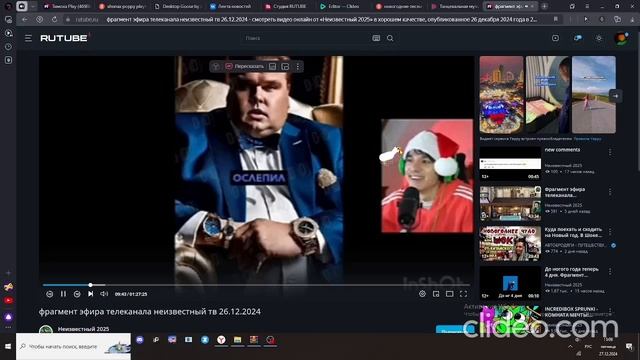Open the night city shorts thumbnail

501,95
